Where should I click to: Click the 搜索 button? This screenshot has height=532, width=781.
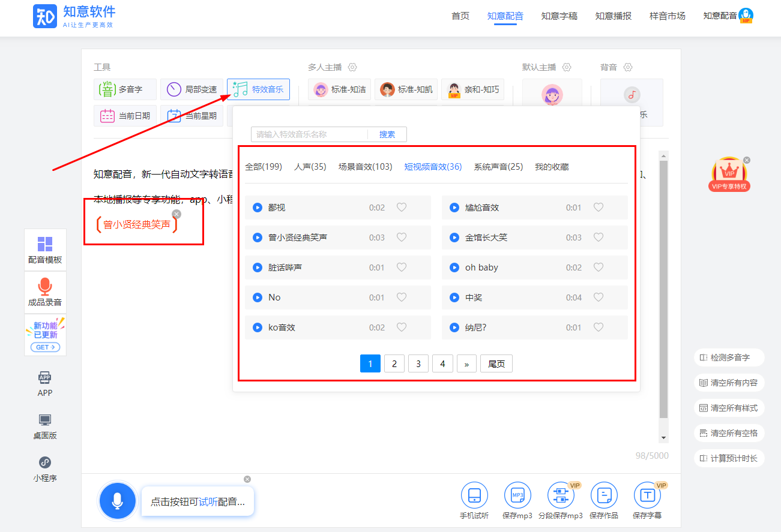[387, 134]
